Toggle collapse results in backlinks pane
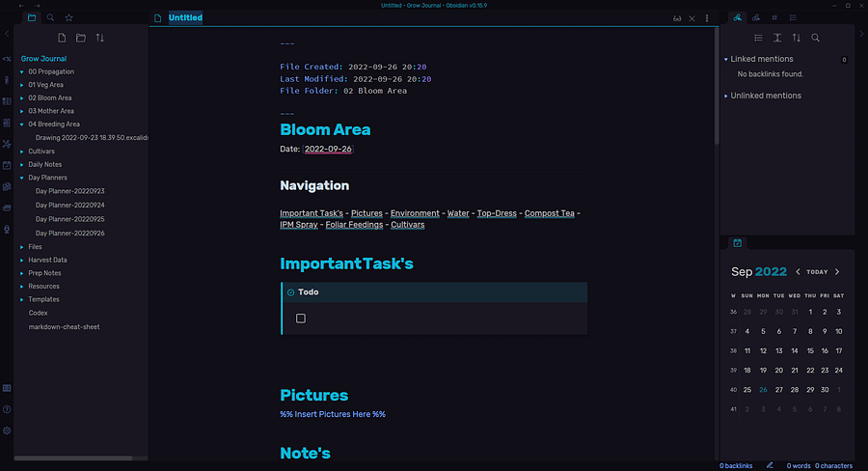 758,38
